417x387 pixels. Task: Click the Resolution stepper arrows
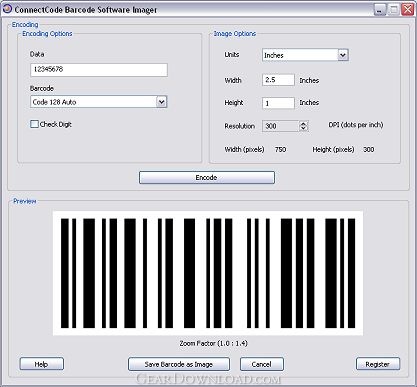pos(303,126)
